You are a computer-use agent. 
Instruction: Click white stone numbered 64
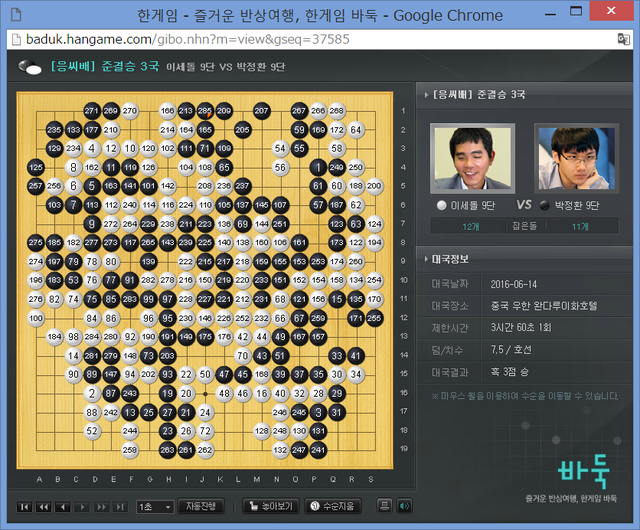[356, 130]
